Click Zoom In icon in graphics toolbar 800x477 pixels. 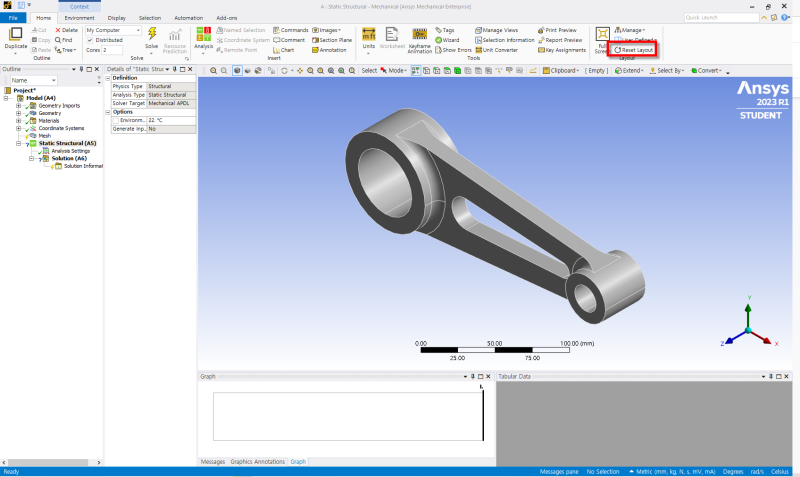pyautogui.click(x=213, y=71)
